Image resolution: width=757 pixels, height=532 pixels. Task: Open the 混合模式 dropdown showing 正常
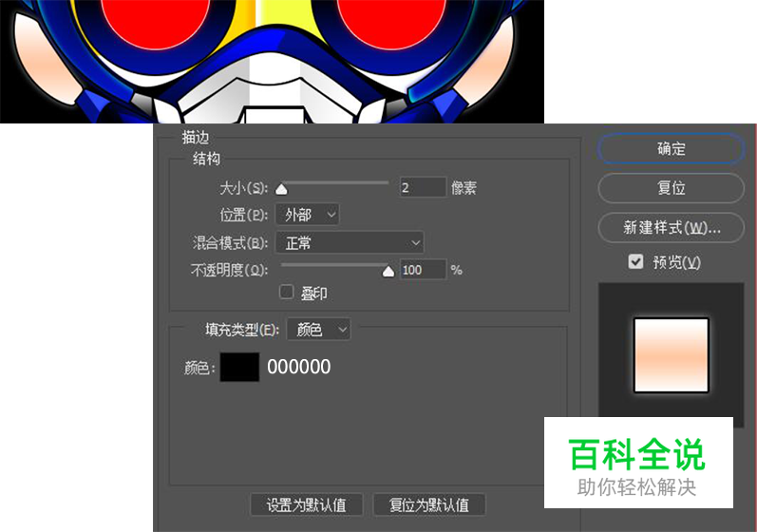click(x=350, y=242)
